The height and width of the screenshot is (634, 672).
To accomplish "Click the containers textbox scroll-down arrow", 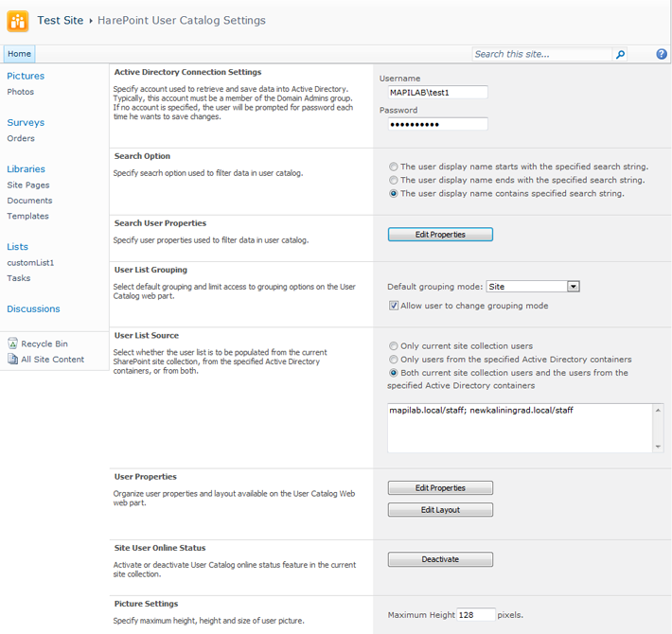I will tap(658, 447).
